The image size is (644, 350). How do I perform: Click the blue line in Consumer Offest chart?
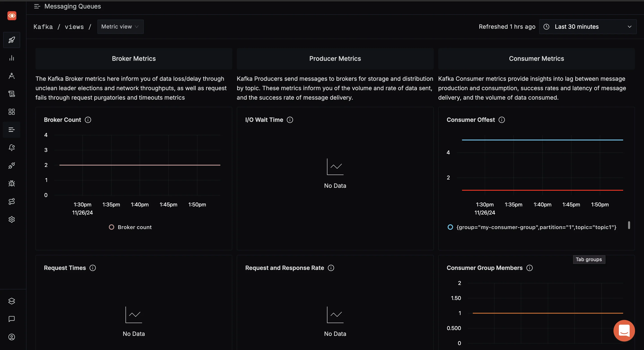coord(543,140)
